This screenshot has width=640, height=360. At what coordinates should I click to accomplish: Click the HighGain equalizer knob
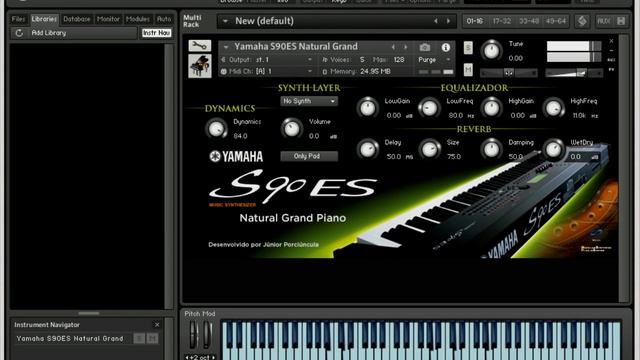[x=491, y=108]
